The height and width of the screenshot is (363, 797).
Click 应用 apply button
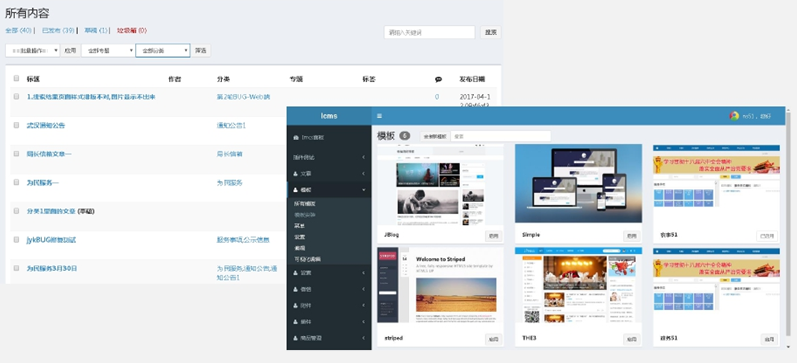coord(70,50)
